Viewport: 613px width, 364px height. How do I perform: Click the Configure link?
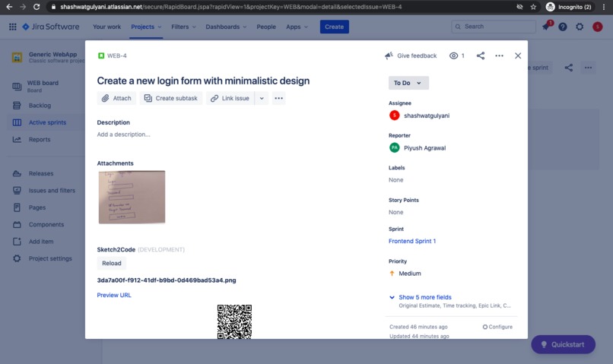tap(497, 327)
